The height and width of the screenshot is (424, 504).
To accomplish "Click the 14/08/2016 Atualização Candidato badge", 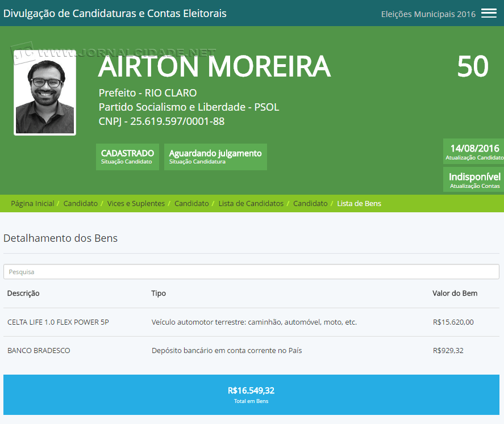I will tap(473, 151).
